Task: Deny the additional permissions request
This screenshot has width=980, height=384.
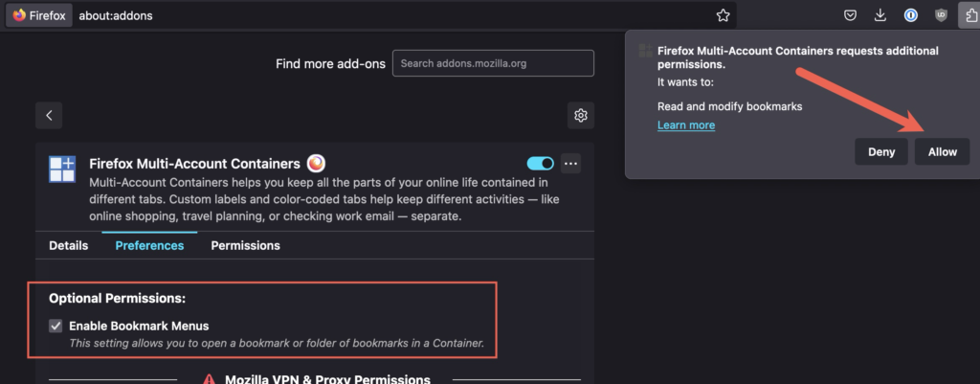Action: (x=880, y=152)
